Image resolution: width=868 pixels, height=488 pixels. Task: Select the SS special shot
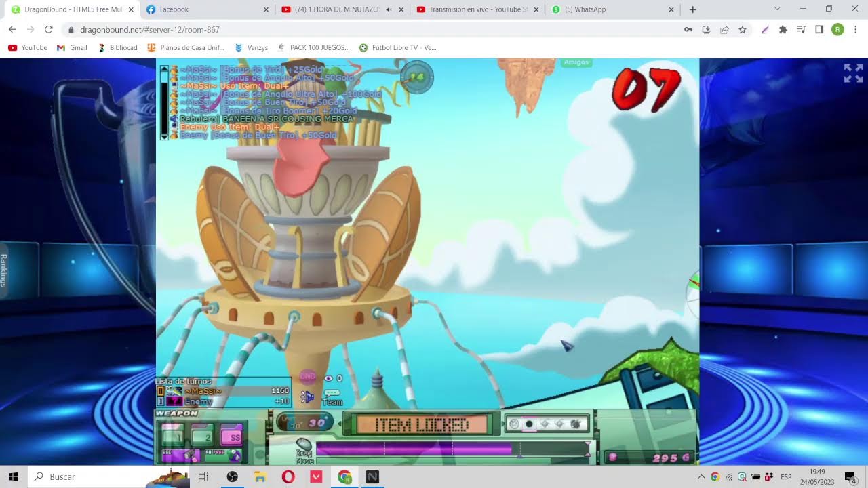click(x=232, y=434)
